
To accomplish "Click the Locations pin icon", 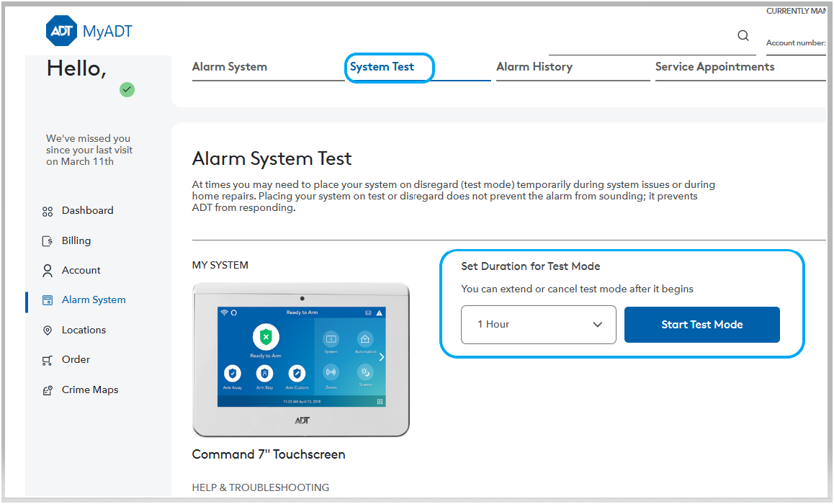I will (48, 330).
